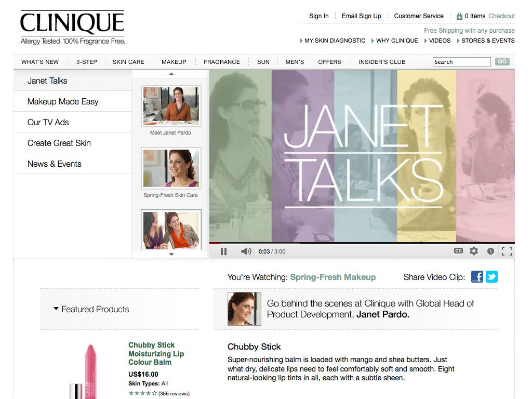Open Offers menu
The width and height of the screenshot is (532, 399).
[329, 62]
